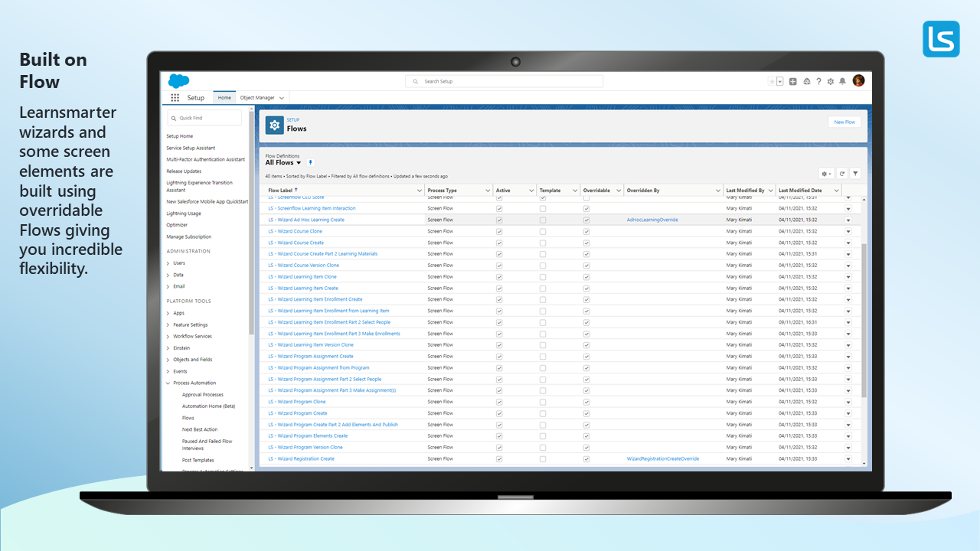The width and height of the screenshot is (980, 551).
Task: Click the help question mark icon
Action: (818, 81)
